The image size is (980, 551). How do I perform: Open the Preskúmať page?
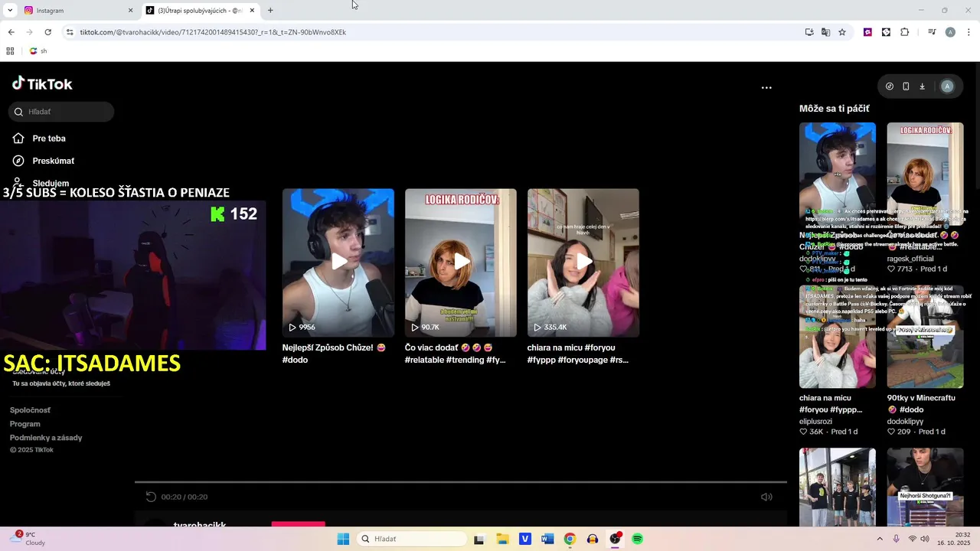pyautogui.click(x=44, y=161)
